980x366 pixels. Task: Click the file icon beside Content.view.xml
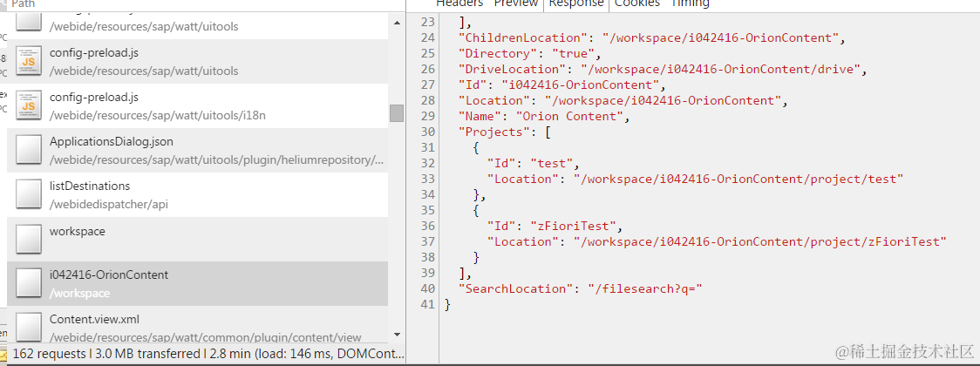tap(28, 328)
